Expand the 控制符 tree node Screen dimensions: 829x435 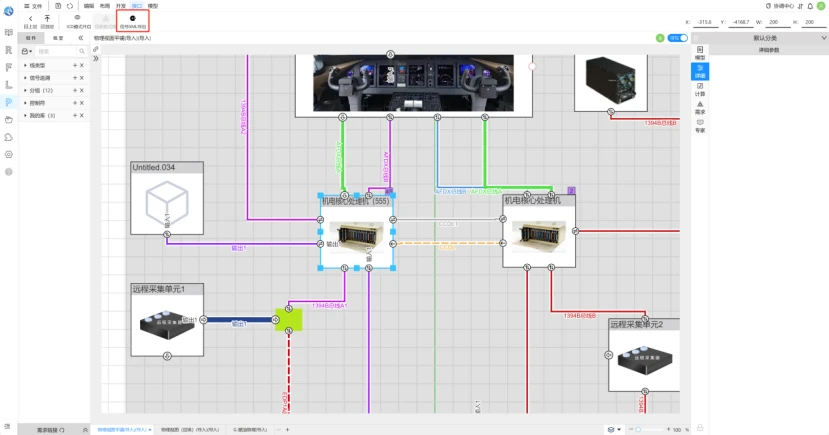tap(25, 103)
